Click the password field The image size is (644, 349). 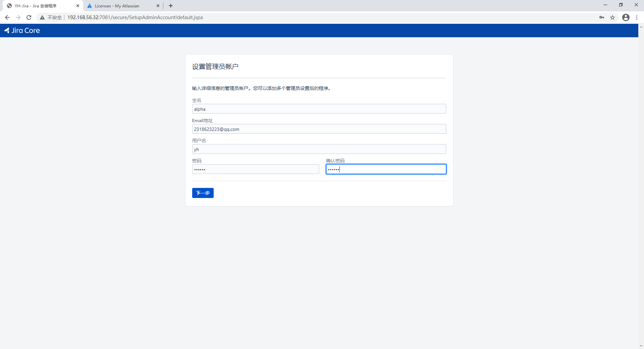255,169
